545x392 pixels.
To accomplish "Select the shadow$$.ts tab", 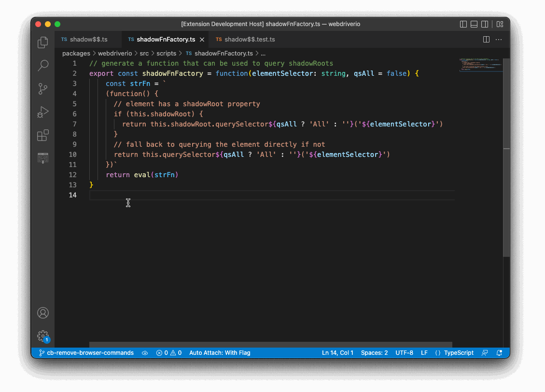I will [x=89, y=40].
